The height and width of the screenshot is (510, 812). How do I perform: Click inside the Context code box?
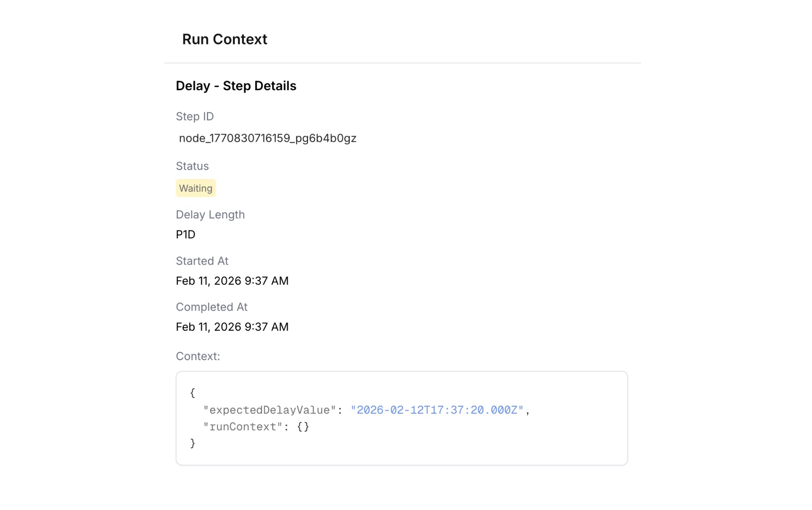[402, 418]
